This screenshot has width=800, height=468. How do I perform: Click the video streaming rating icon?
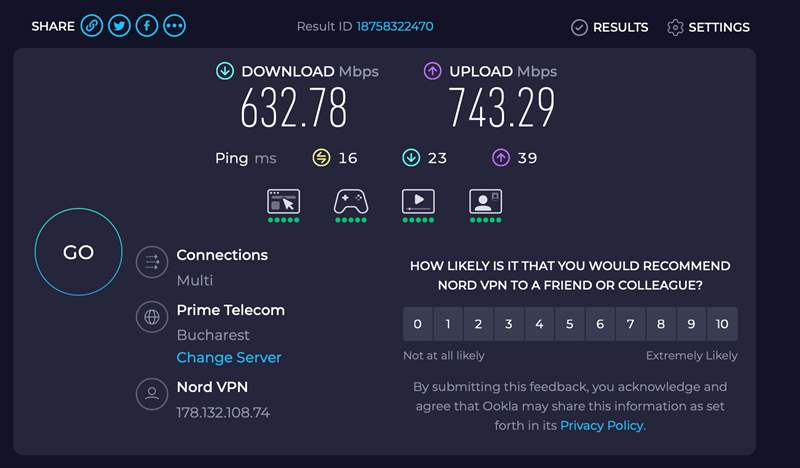(418, 201)
